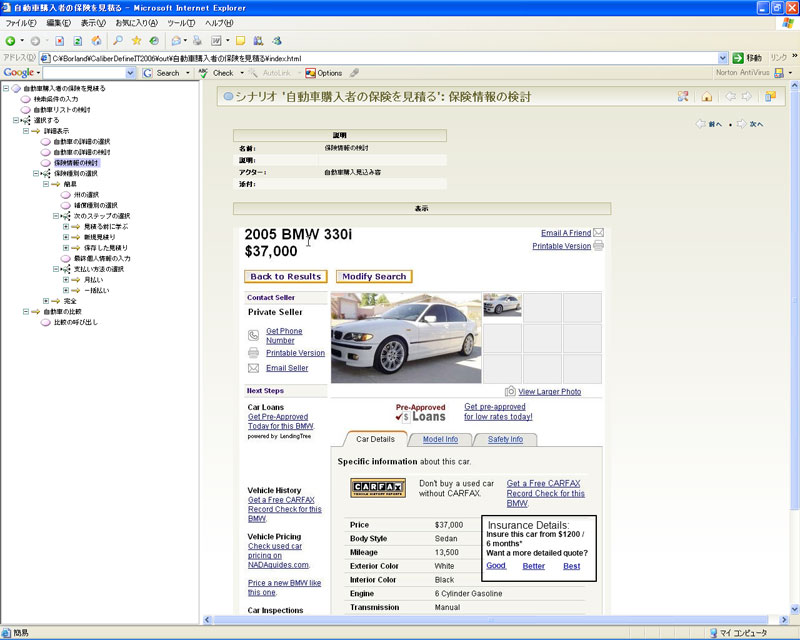
Task: Open the address bar dropdown arrow
Action: point(722,58)
